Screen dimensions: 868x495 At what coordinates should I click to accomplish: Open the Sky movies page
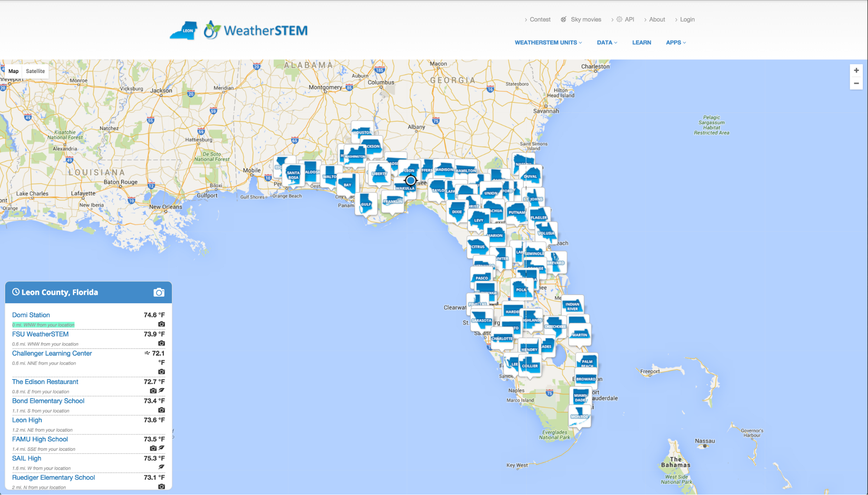click(x=585, y=20)
